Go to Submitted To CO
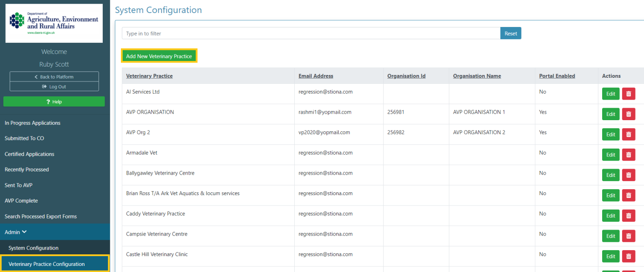The image size is (644, 272). 24,138
